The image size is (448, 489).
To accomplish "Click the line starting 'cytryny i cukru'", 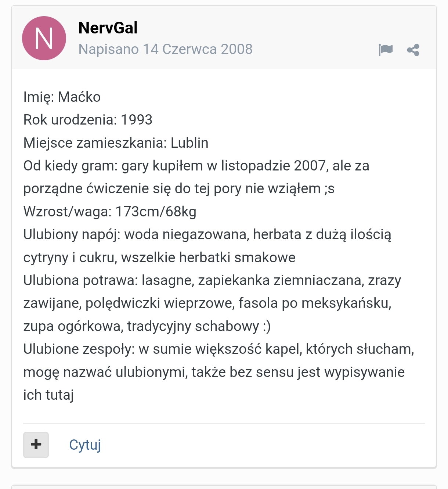I will [x=159, y=258].
